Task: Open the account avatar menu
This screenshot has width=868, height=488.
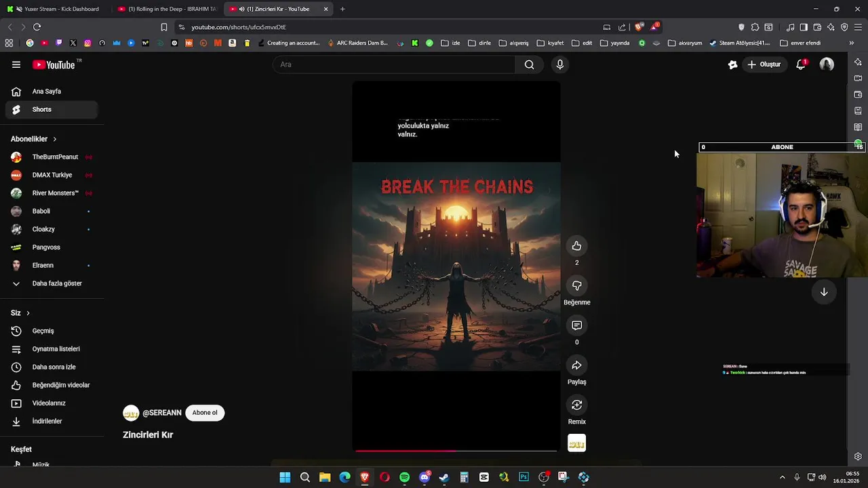Action: coord(827,64)
